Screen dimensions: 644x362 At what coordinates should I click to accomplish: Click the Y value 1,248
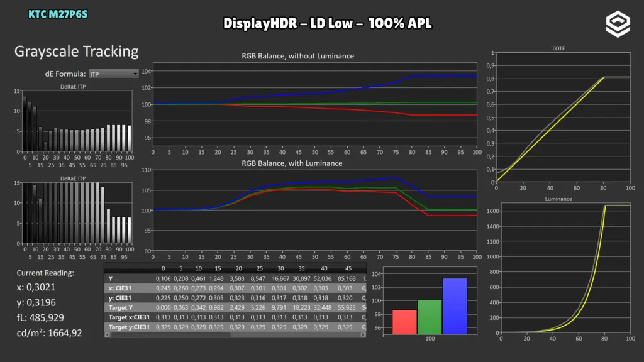coord(216,278)
